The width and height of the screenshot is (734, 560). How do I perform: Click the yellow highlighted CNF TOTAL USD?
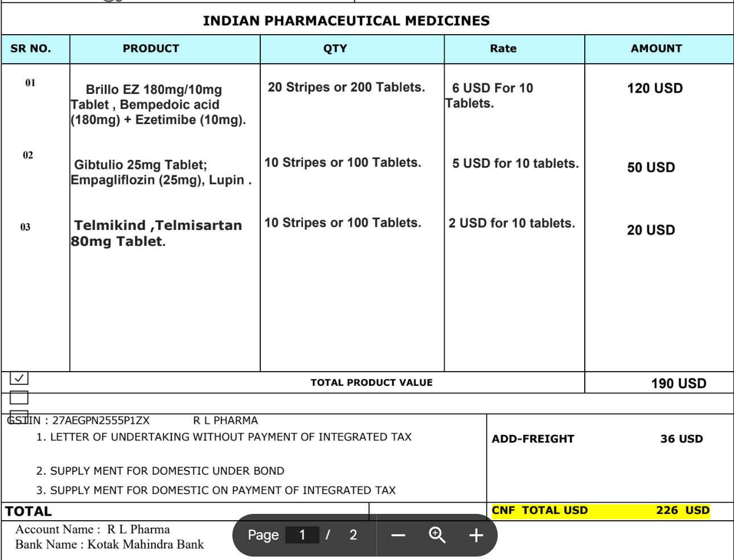[600, 510]
